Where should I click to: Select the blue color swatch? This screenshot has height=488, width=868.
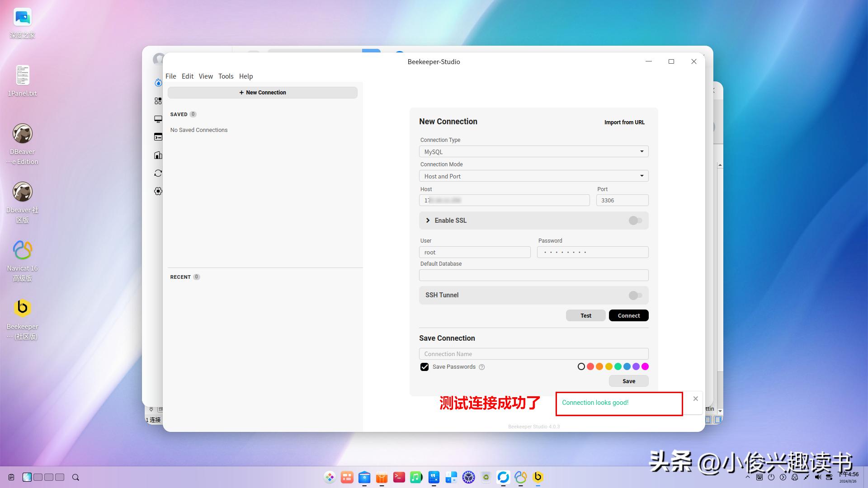point(627,366)
